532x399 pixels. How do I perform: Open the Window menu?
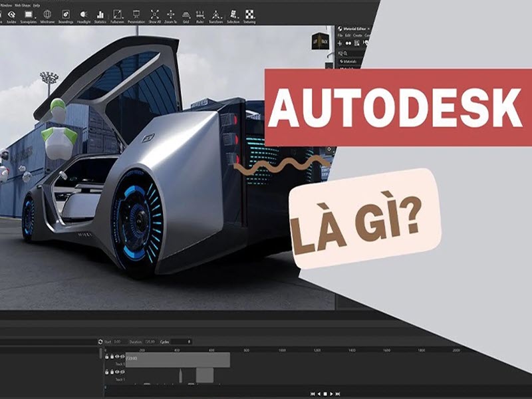point(7,5)
